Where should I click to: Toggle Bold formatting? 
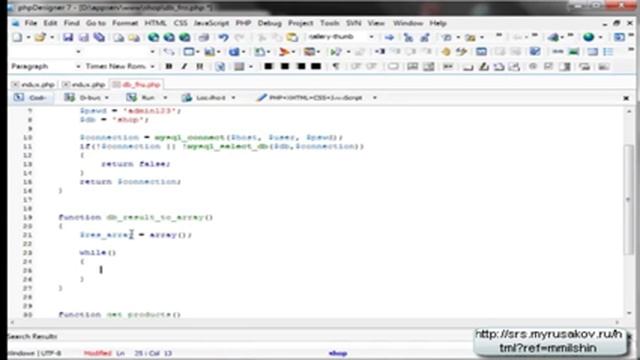coord(169,66)
